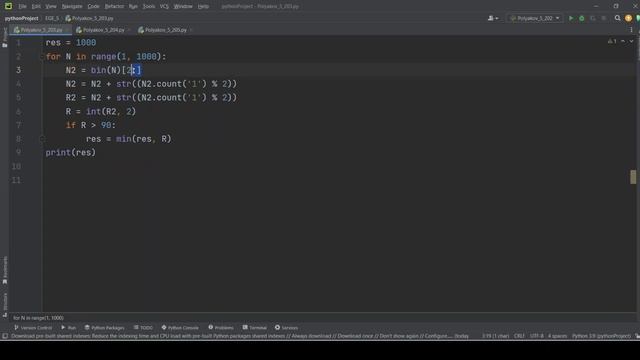Click the code line res = 1000
640x360 pixels.
(x=71, y=42)
